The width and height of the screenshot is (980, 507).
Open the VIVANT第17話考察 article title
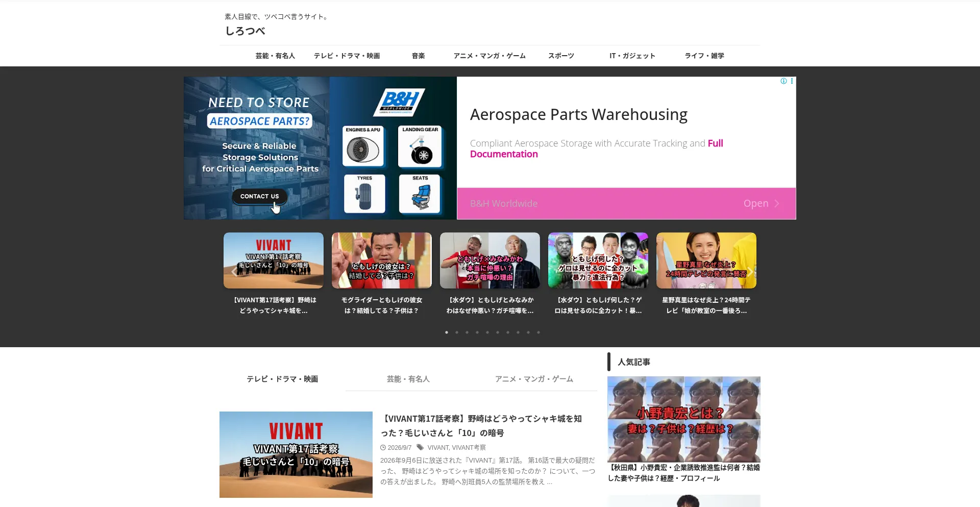click(481, 425)
